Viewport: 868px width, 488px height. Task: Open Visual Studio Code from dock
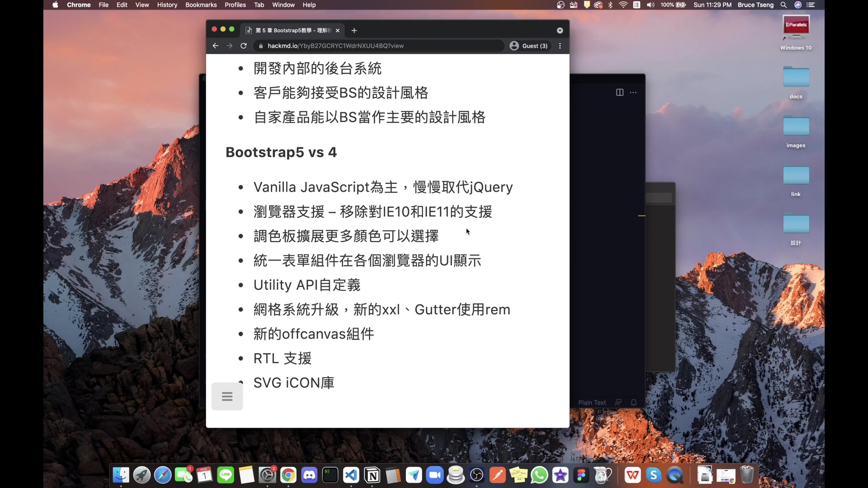pos(351,475)
